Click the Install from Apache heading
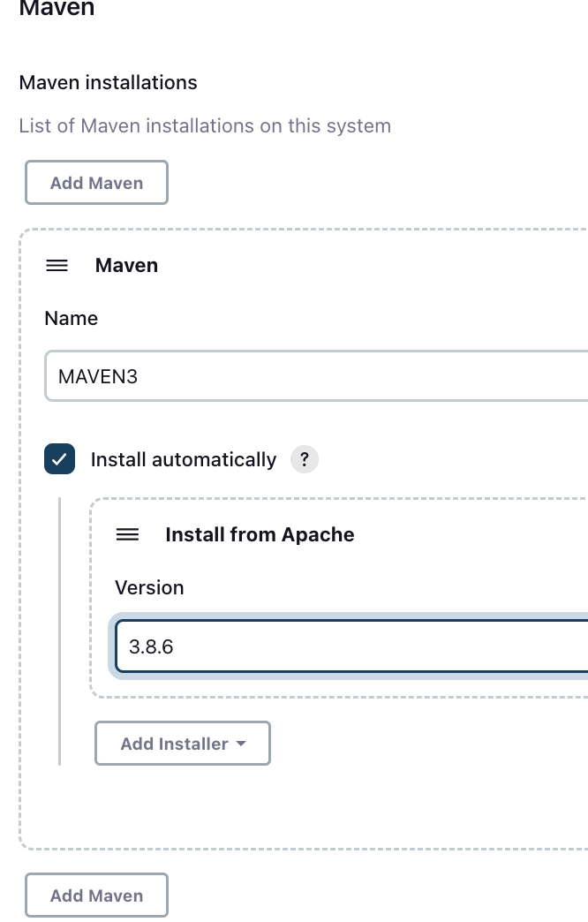The width and height of the screenshot is (588, 922). 260,534
